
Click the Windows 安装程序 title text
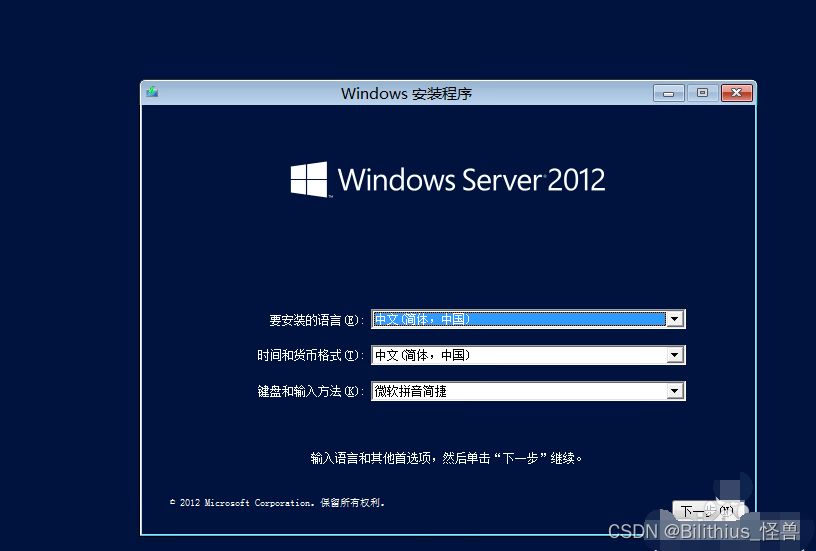pyautogui.click(x=406, y=94)
